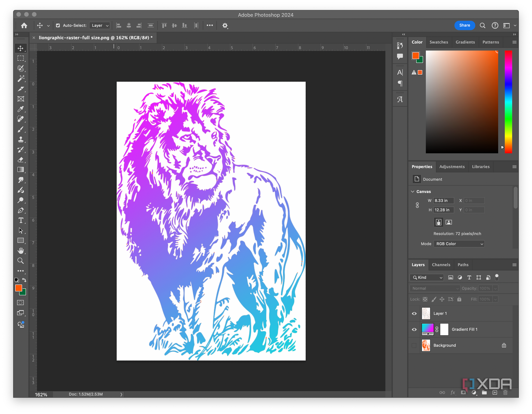Click the foreground orange color swatch in toolbar

tap(19, 288)
